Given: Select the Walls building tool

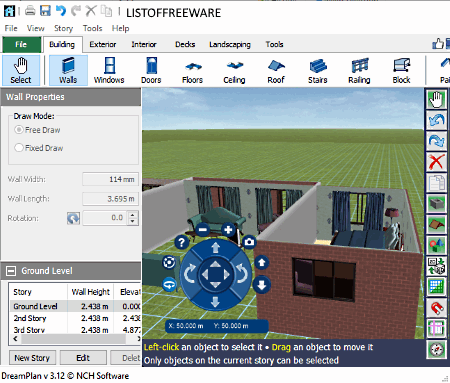Looking at the screenshot, I should [68, 70].
